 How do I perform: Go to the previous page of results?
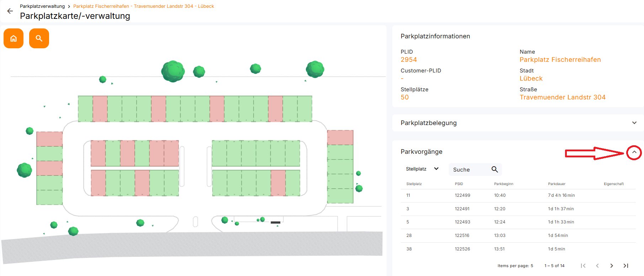pyautogui.click(x=597, y=266)
